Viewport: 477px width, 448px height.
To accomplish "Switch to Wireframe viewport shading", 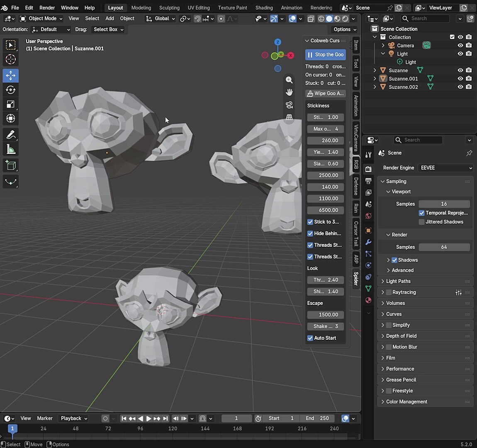I will coord(321,19).
